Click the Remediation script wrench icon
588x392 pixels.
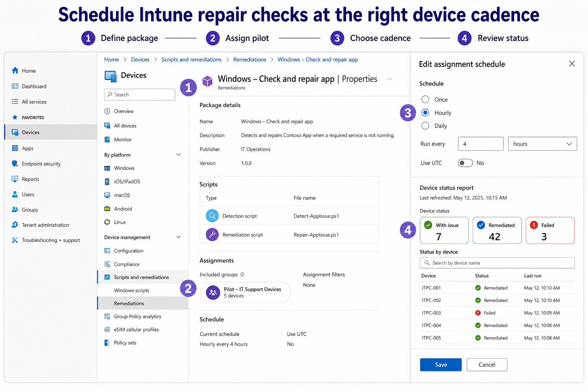[212, 234]
